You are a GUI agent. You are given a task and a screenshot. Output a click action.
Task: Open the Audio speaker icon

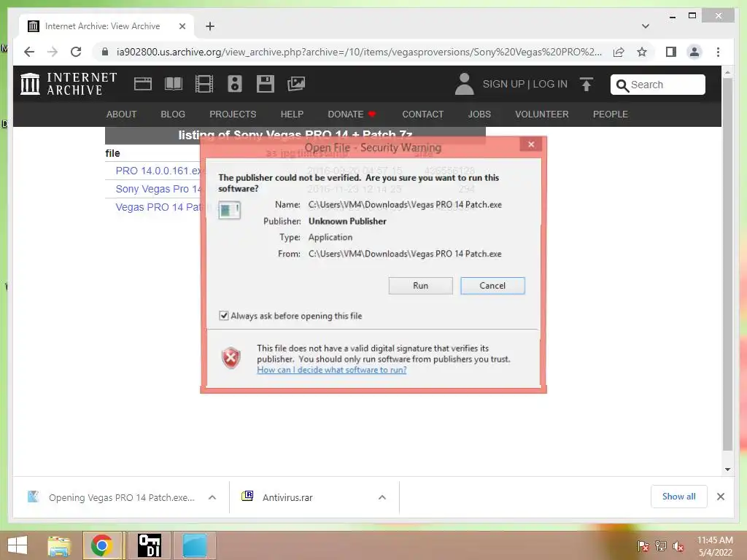(234, 84)
